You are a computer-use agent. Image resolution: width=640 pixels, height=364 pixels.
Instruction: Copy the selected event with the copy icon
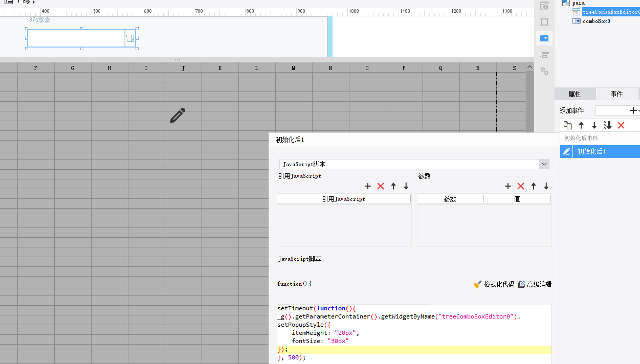tap(568, 125)
